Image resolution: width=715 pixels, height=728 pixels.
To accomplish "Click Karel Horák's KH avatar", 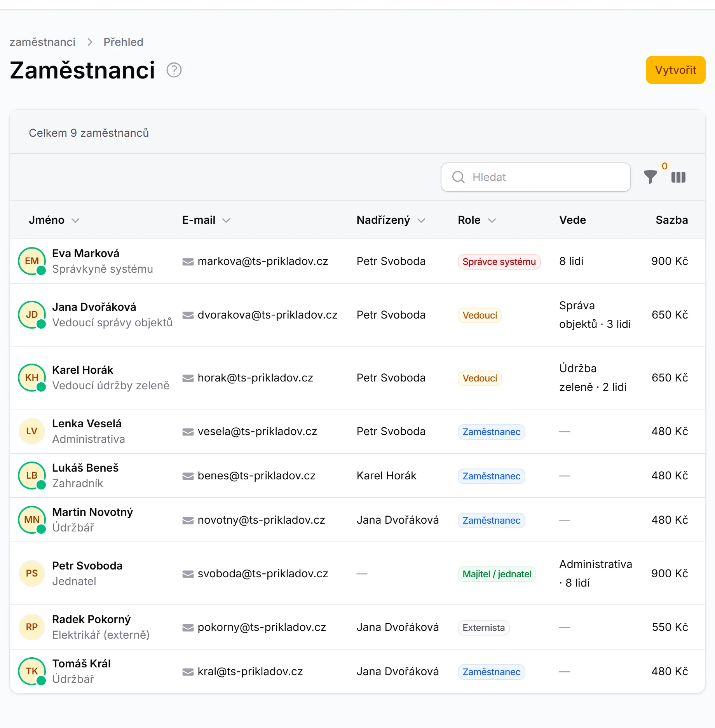I will point(32,378).
